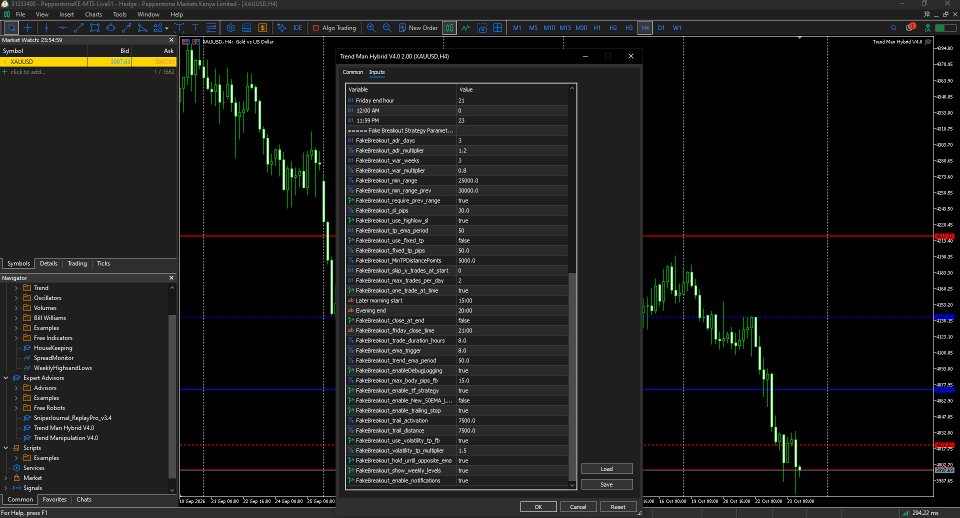Select the vertical line drawing tool
This screenshot has height=518, width=960.
(x=46, y=28)
